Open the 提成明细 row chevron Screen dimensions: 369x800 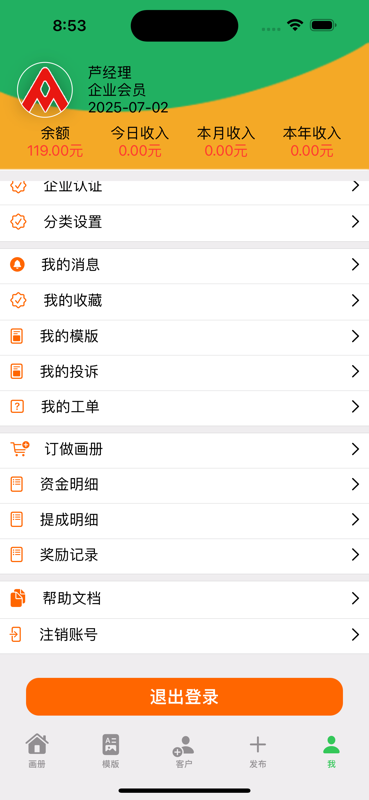pos(356,519)
